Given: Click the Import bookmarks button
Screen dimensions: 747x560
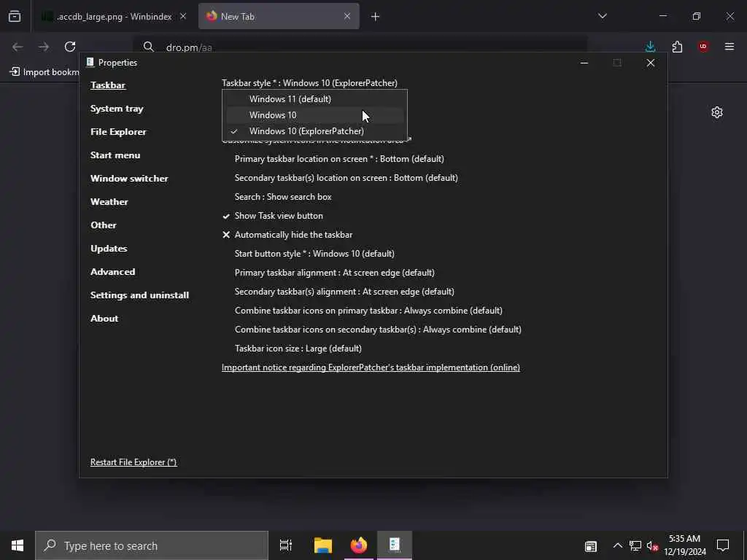Looking at the screenshot, I should (x=44, y=72).
